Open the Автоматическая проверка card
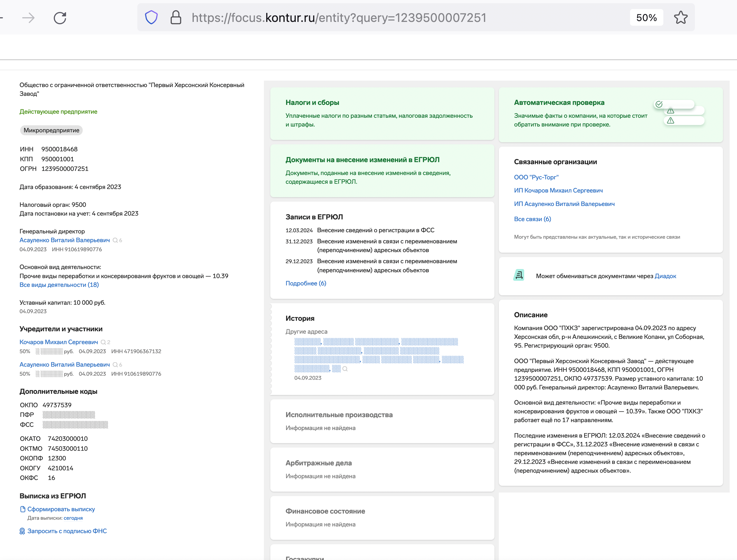This screenshot has width=737, height=560. 559,103
